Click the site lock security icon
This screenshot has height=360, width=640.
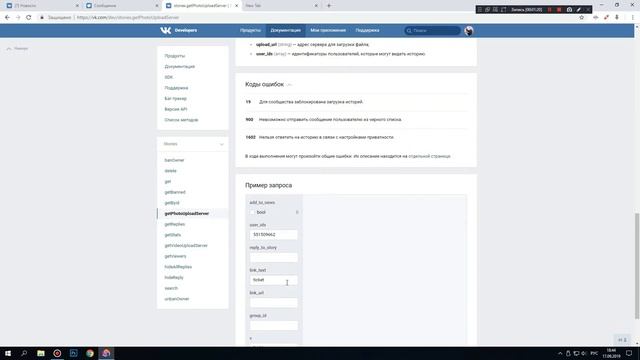click(x=42, y=18)
